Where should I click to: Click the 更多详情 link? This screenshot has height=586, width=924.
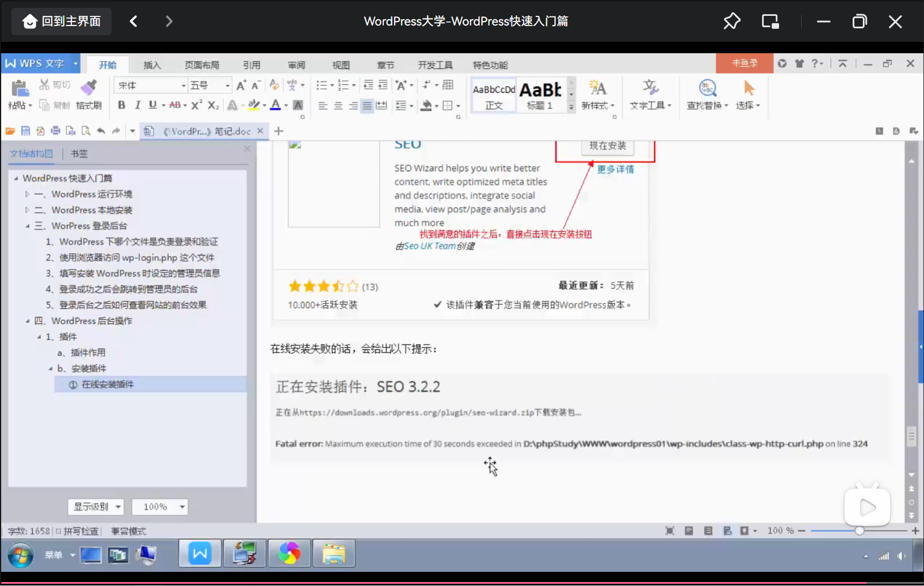(615, 169)
